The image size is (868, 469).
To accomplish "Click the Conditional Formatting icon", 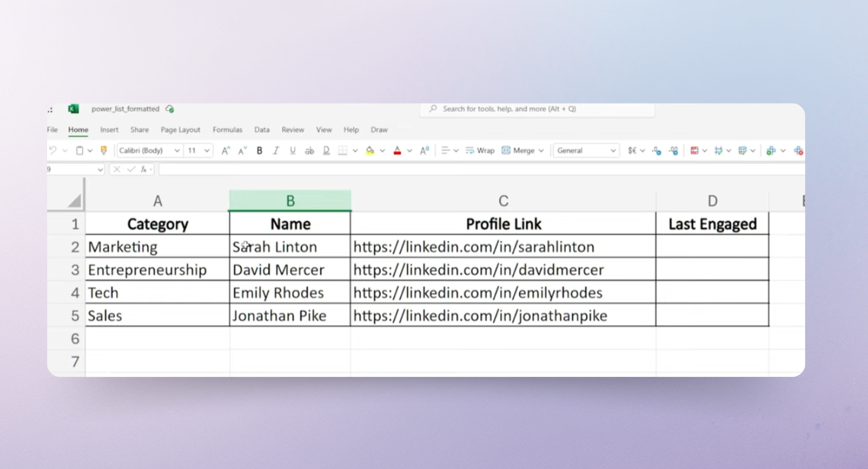I will pos(694,150).
